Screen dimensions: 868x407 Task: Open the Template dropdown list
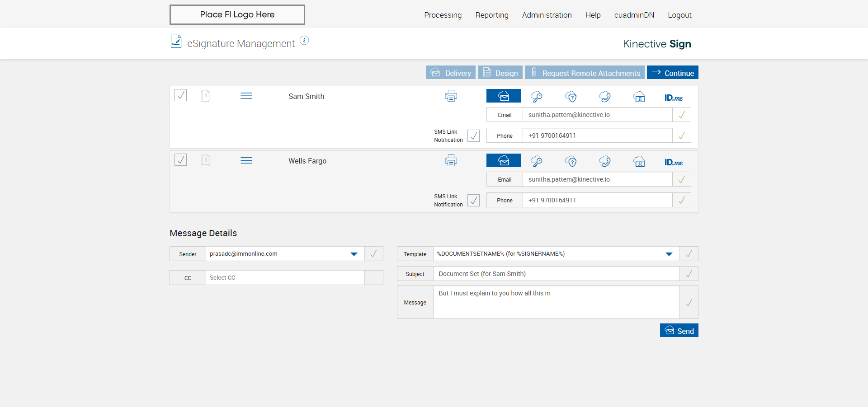(x=669, y=254)
